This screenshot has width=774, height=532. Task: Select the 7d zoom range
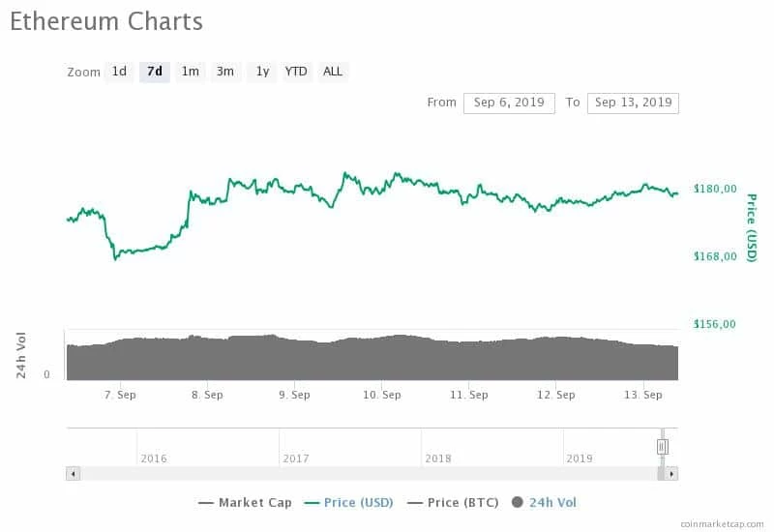(155, 72)
